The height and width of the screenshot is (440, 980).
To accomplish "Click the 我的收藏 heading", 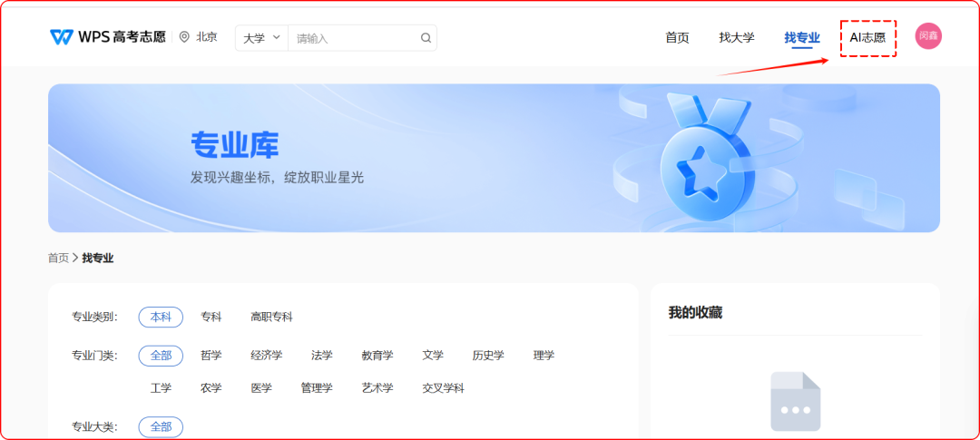I will coord(695,312).
